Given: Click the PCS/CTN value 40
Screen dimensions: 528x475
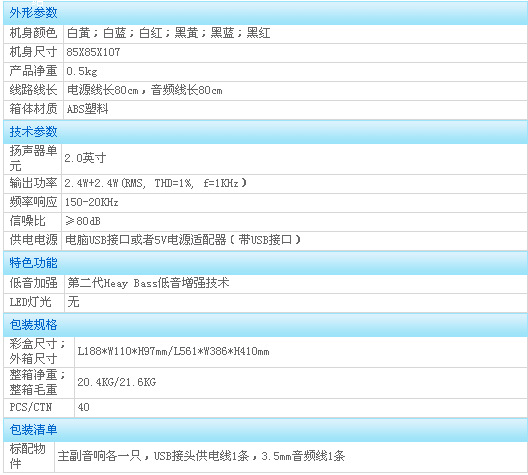Looking at the screenshot, I should 83,408.
